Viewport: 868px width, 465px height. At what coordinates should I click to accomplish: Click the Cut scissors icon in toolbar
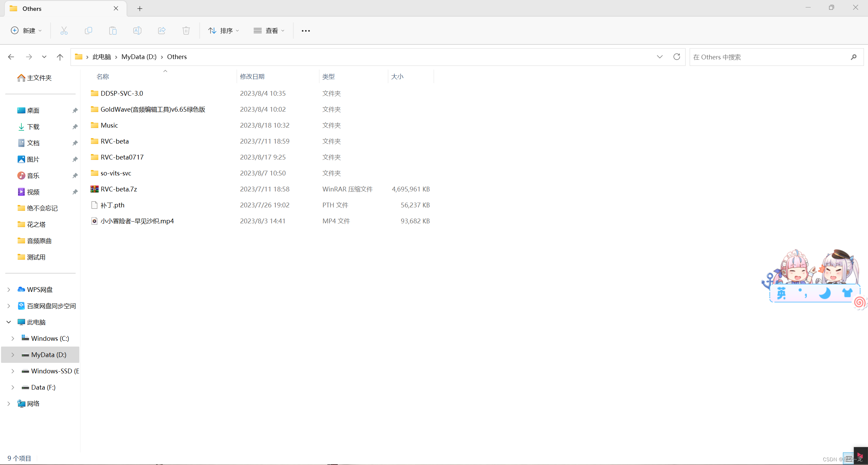point(64,31)
